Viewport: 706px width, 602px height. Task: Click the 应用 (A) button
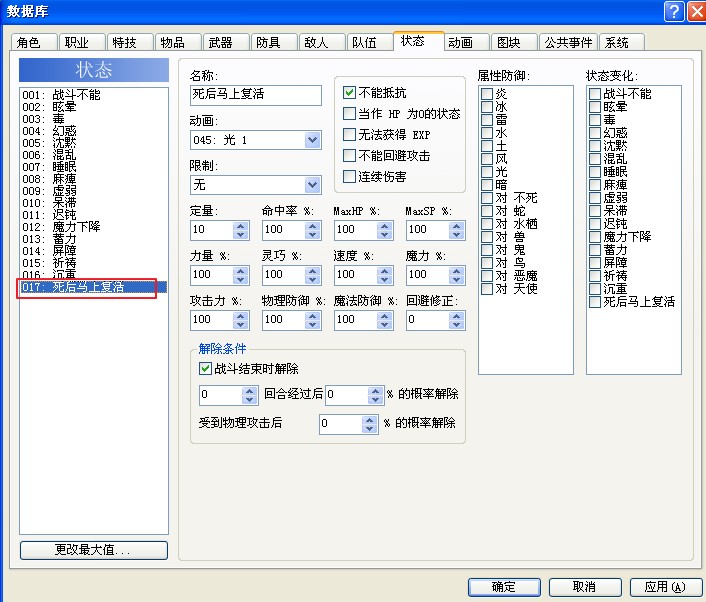tap(665, 587)
